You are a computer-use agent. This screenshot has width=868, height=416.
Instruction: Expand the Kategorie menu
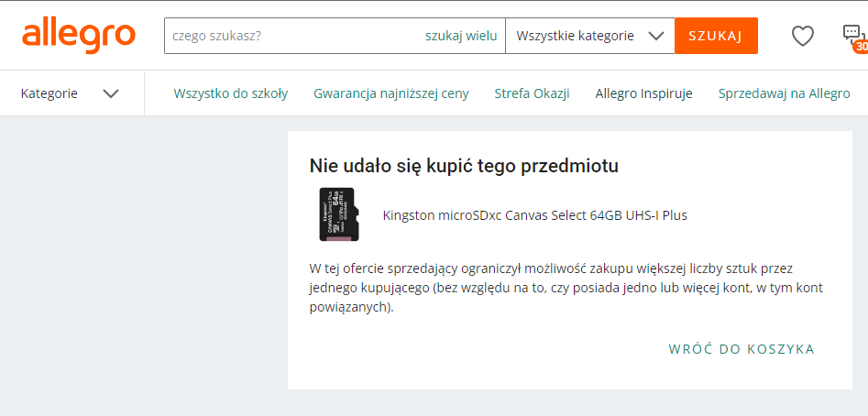(x=70, y=93)
